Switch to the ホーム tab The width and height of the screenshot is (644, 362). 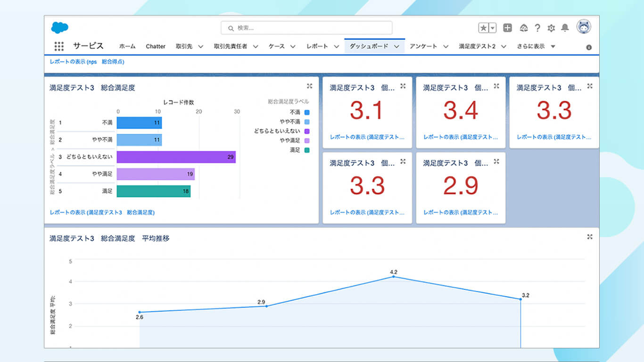pyautogui.click(x=127, y=46)
